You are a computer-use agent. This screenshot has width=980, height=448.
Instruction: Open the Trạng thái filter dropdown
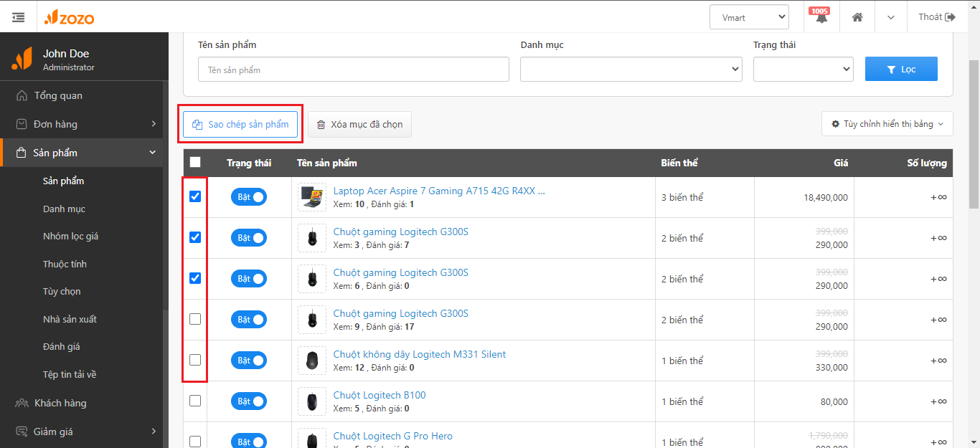(x=804, y=70)
